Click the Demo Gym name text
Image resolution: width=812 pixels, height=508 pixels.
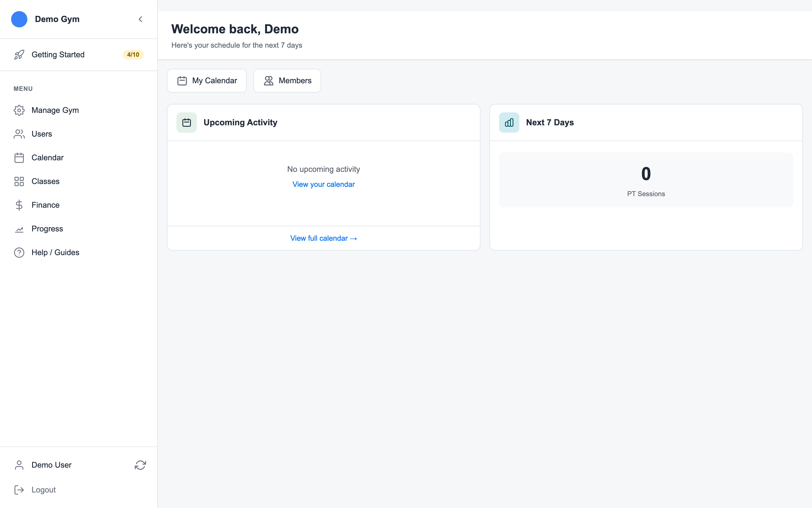pyautogui.click(x=57, y=19)
